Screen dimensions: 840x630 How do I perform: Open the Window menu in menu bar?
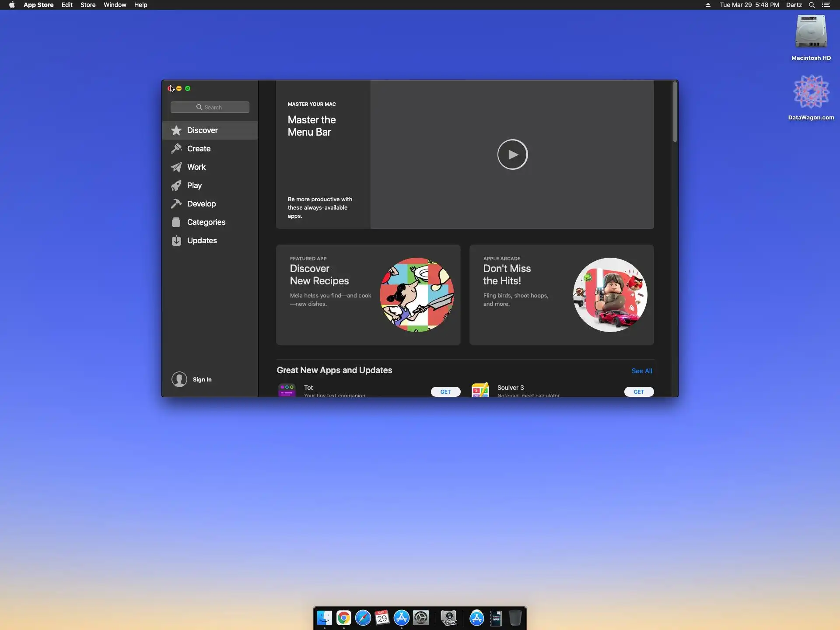[115, 5]
